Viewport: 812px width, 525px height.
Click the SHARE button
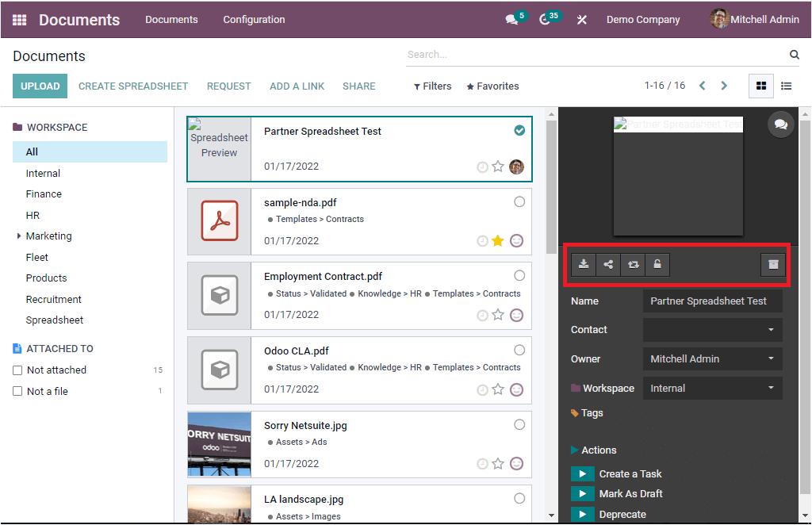pyautogui.click(x=359, y=86)
